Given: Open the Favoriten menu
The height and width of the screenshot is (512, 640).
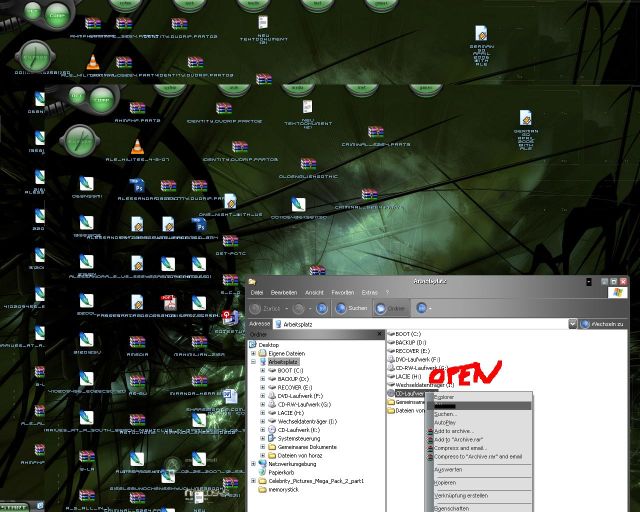Looking at the screenshot, I should coord(343,292).
